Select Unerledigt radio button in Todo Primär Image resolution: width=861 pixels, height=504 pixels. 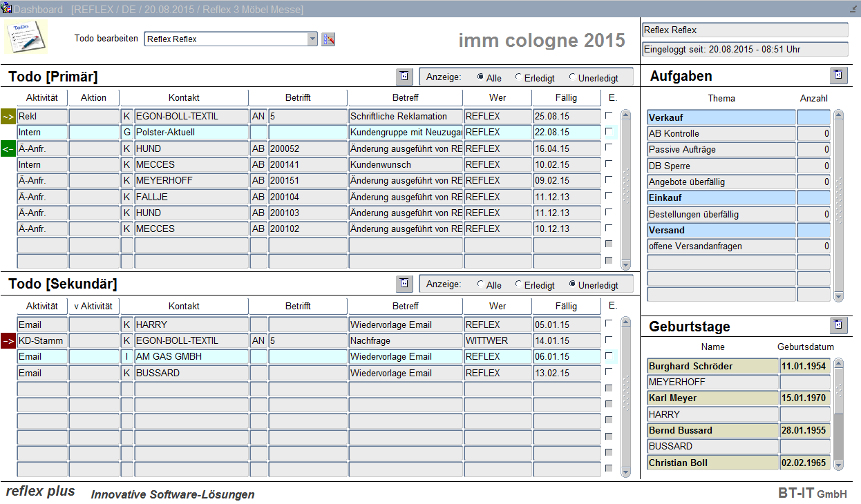pyautogui.click(x=572, y=77)
